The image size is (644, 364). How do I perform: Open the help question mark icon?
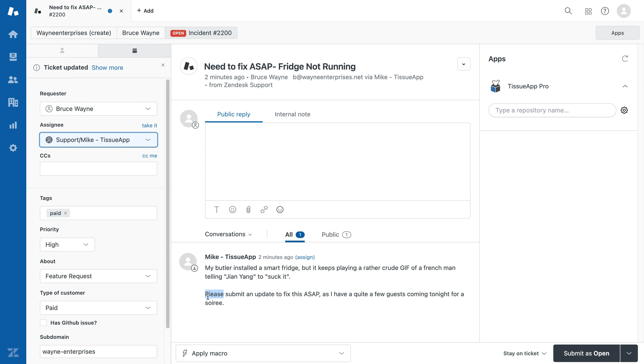605,11
